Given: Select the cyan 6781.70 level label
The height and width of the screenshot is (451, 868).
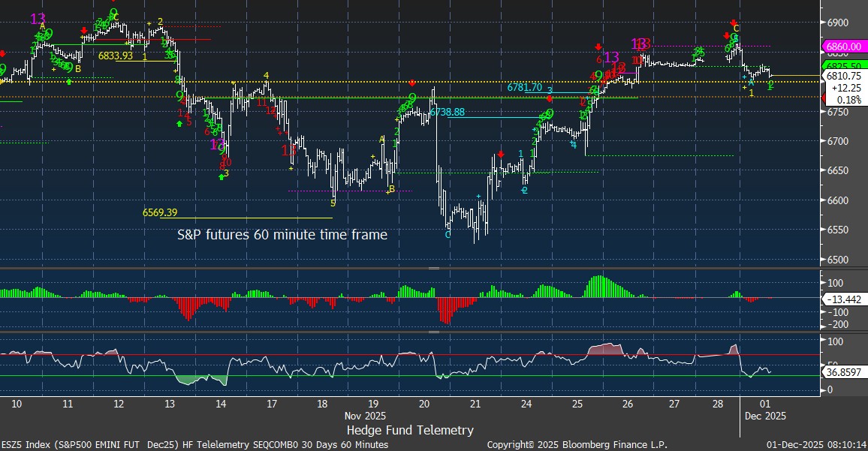Looking at the screenshot, I should coord(524,88).
